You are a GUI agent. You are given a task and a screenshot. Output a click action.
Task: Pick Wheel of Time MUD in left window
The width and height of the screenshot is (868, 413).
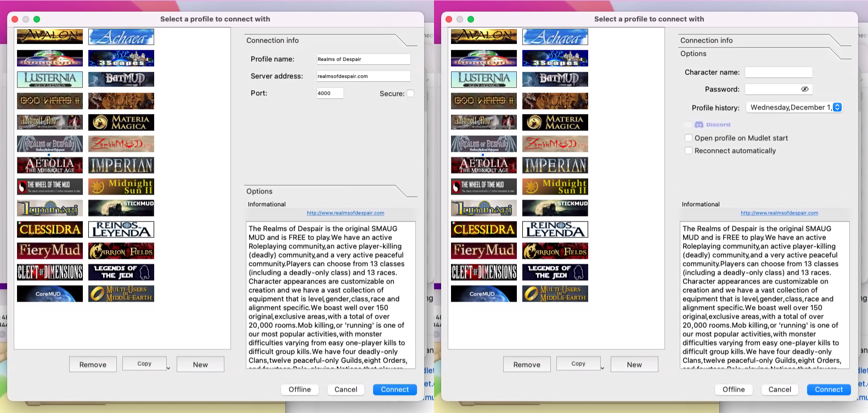(50, 186)
